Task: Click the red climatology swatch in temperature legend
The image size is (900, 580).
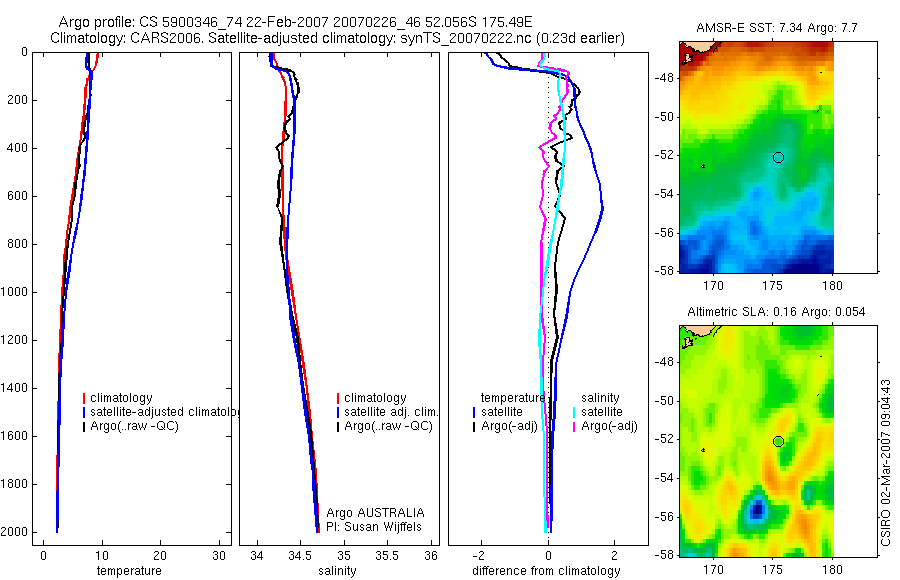Action: [84, 398]
